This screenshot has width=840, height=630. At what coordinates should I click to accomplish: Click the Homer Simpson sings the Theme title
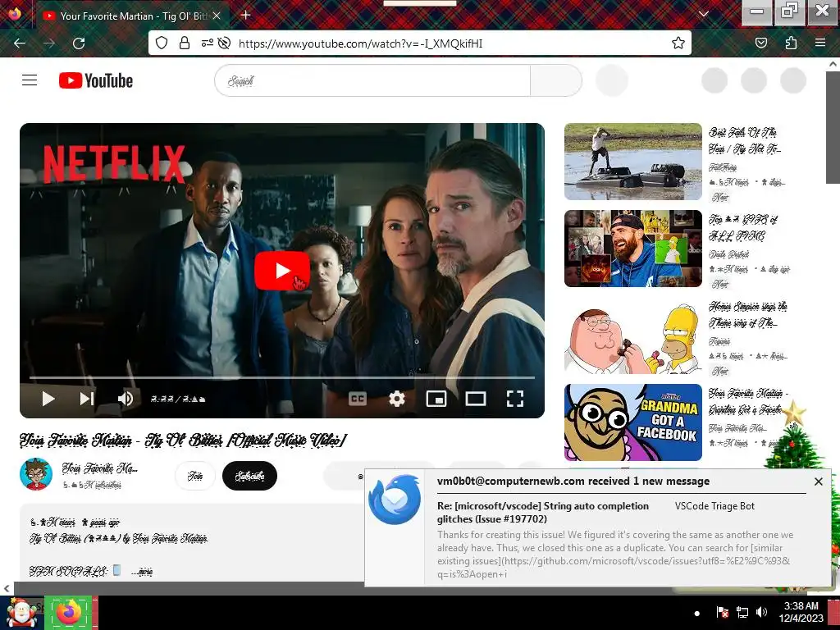tap(748, 314)
